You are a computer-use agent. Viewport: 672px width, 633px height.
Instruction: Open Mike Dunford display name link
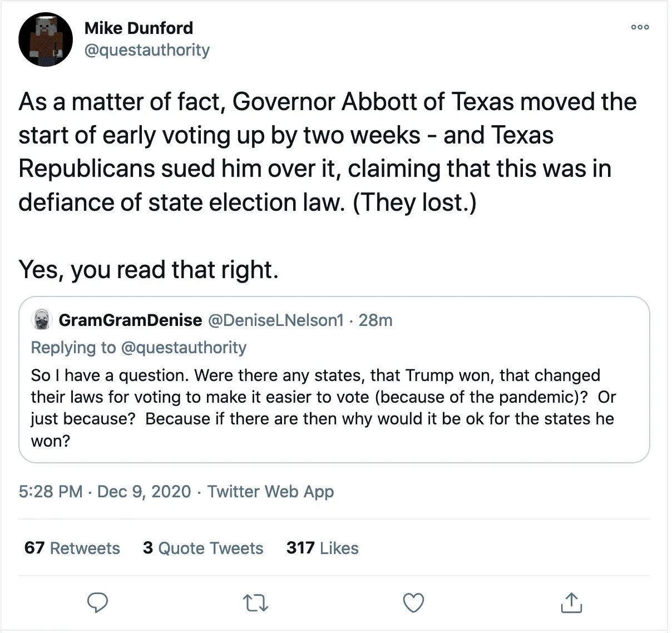(x=139, y=28)
